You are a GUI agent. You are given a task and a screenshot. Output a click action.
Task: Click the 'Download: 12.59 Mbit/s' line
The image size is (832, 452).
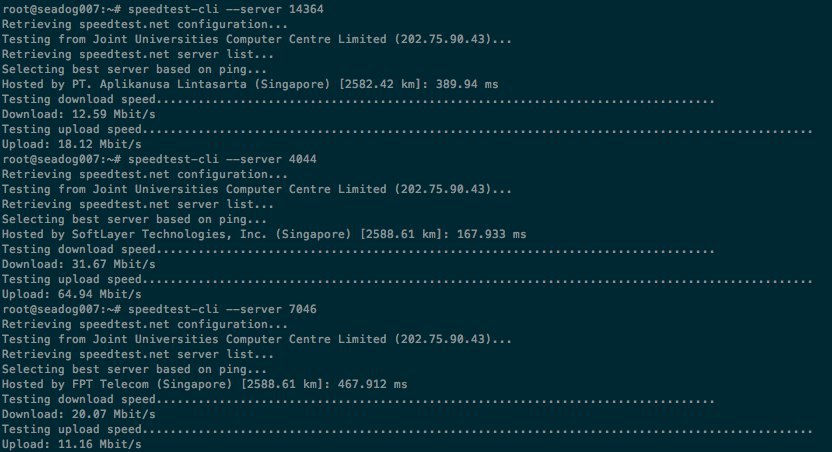pos(79,114)
